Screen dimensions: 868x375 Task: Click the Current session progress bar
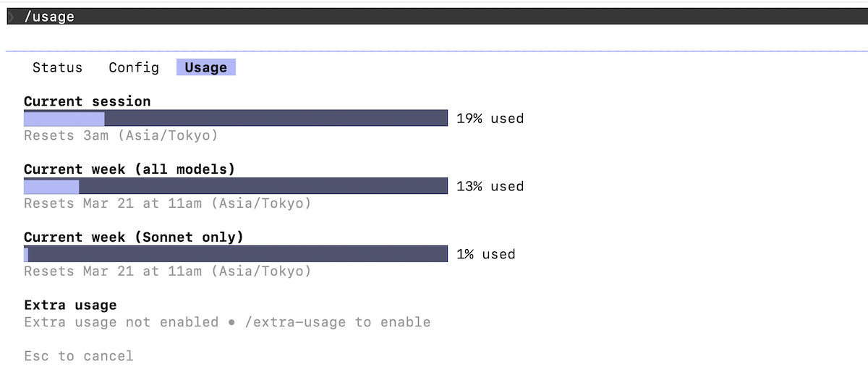(x=236, y=118)
